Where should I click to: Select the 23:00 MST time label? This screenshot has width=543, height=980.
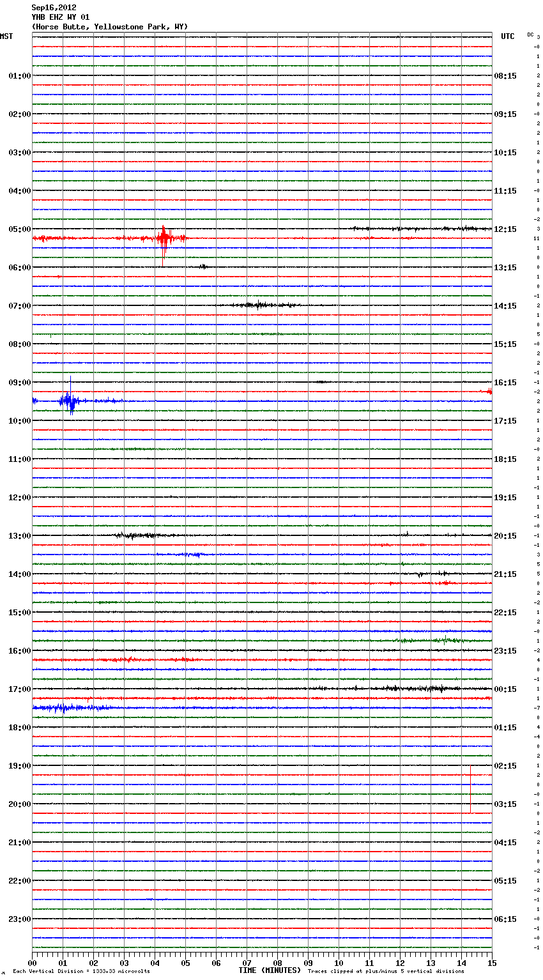(20, 919)
